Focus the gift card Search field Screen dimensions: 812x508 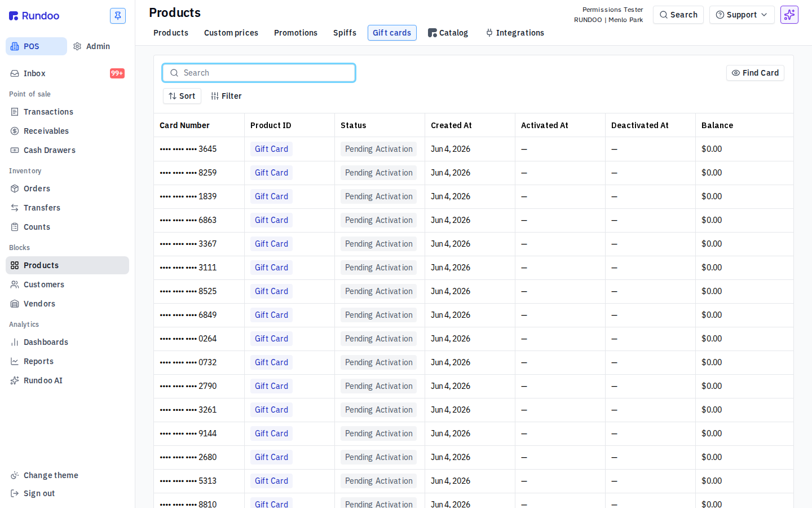pyautogui.click(x=259, y=73)
